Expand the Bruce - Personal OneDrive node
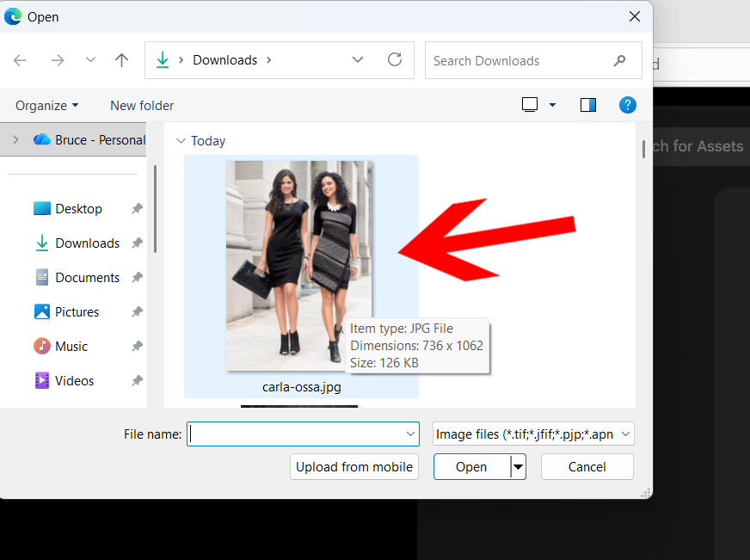750x560 pixels. [15, 139]
